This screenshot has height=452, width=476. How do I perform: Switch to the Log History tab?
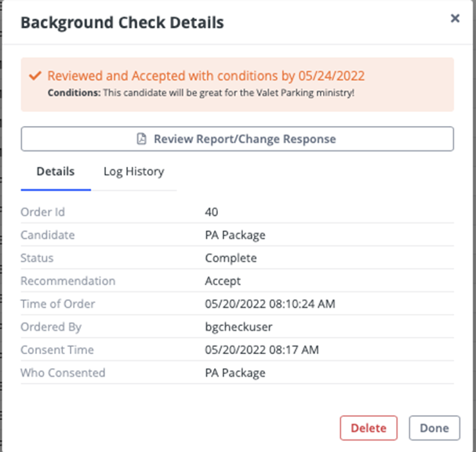click(x=134, y=172)
